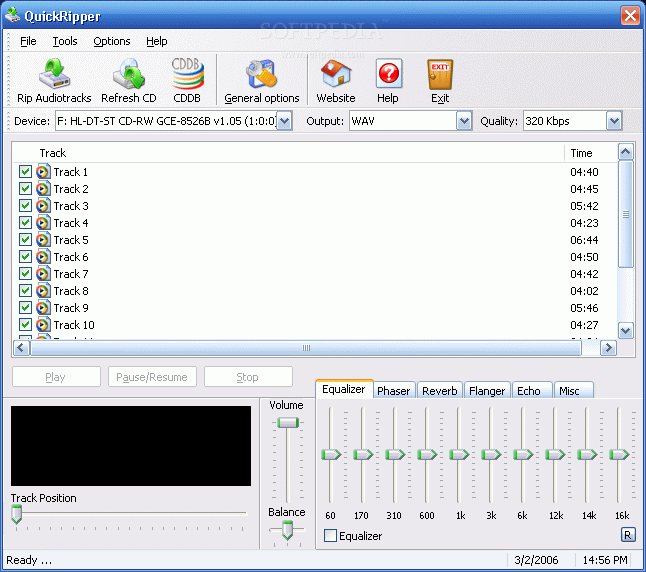Click the audio icon beside Track 7

click(43, 274)
